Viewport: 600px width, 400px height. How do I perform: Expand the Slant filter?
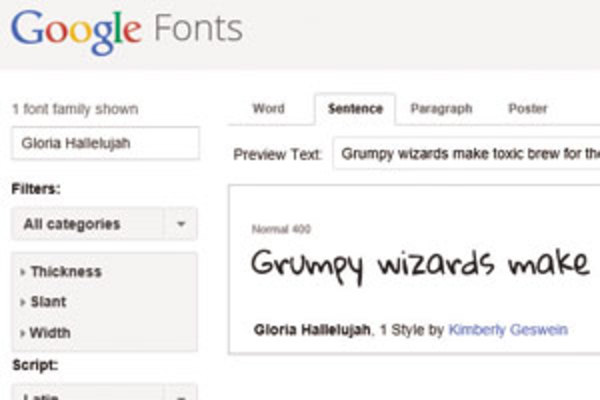[43, 302]
